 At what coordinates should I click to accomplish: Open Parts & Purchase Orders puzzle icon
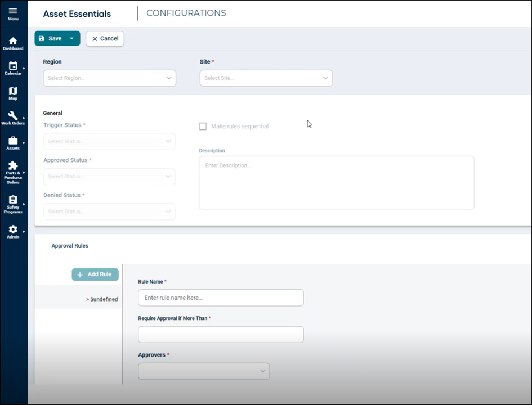point(13,166)
